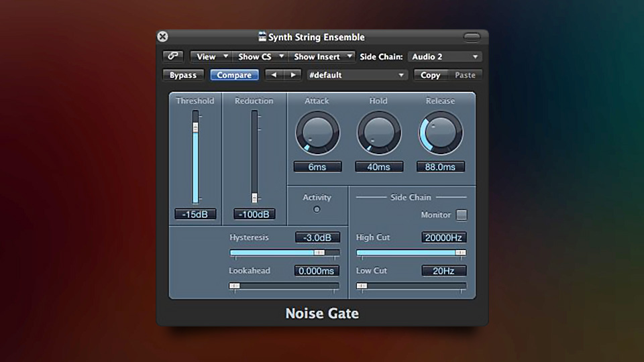Screen dimensions: 644x362
Task: Click the Hysteresis value field -3.0dB
Action: (317, 237)
